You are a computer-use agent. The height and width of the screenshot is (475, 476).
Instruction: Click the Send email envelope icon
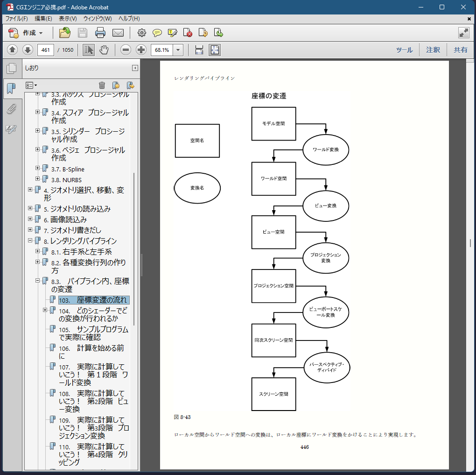pyautogui.click(x=118, y=33)
